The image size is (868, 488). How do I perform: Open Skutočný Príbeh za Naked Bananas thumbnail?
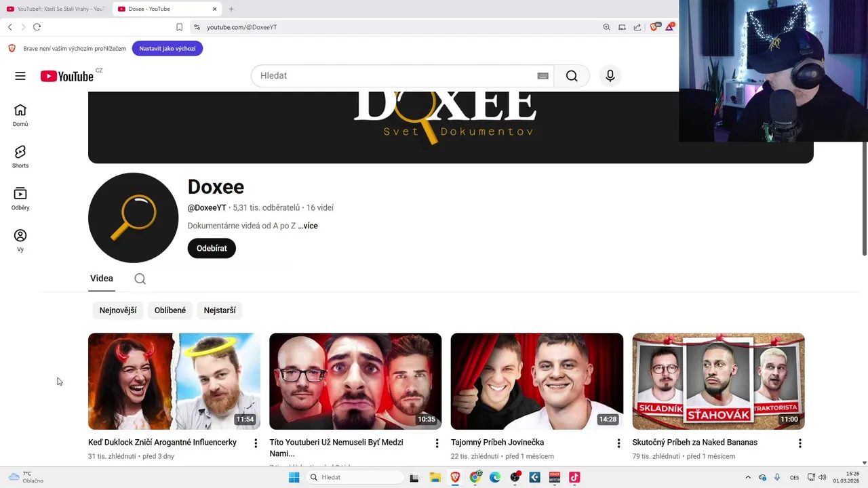tap(718, 381)
